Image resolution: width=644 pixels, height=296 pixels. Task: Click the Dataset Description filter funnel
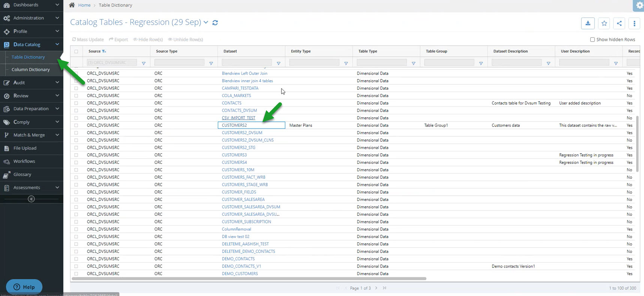548,63
